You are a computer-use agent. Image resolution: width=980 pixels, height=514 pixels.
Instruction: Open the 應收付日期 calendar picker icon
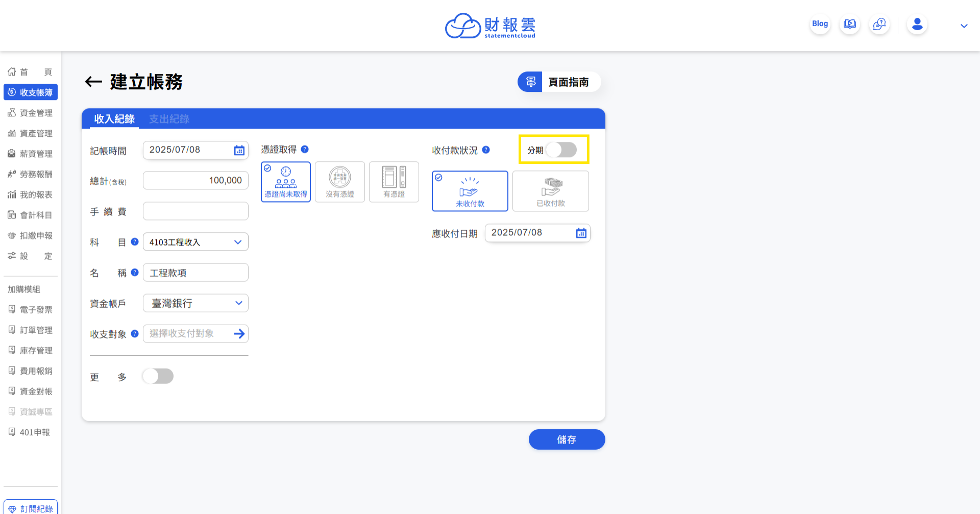(x=581, y=233)
